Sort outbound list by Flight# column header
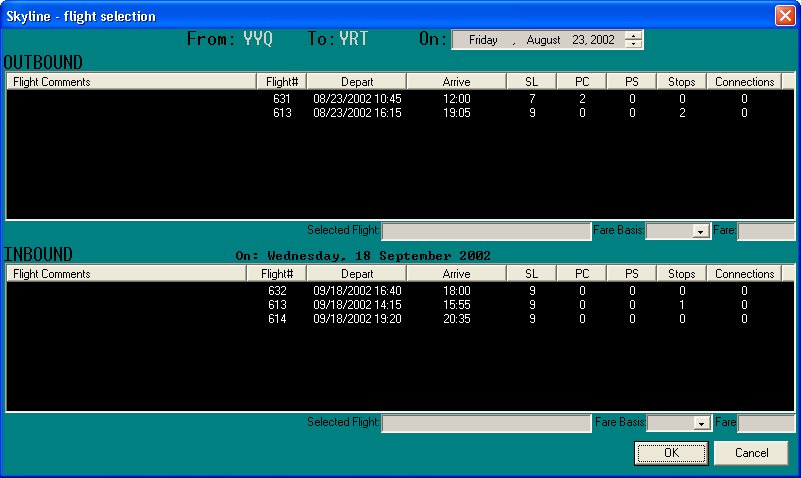801x478 pixels. tap(281, 82)
